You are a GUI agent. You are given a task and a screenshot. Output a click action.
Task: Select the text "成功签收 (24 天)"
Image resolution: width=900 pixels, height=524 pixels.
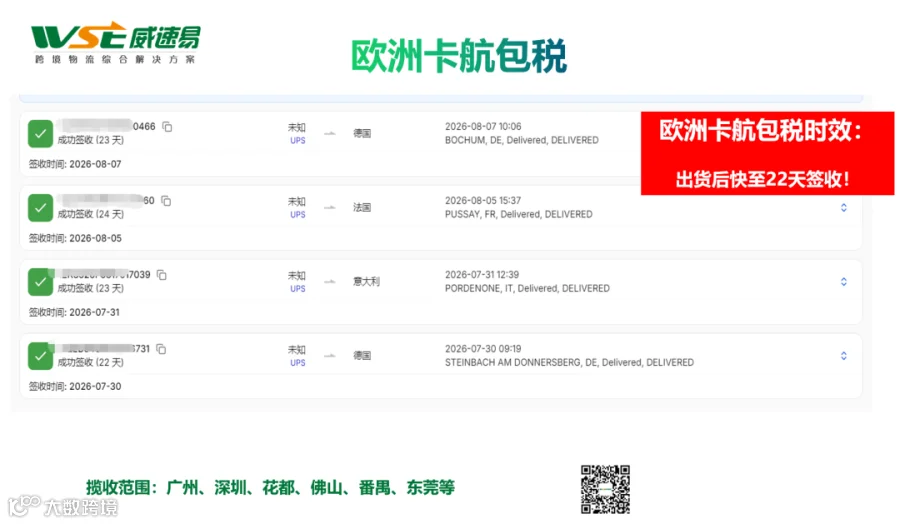(x=91, y=214)
